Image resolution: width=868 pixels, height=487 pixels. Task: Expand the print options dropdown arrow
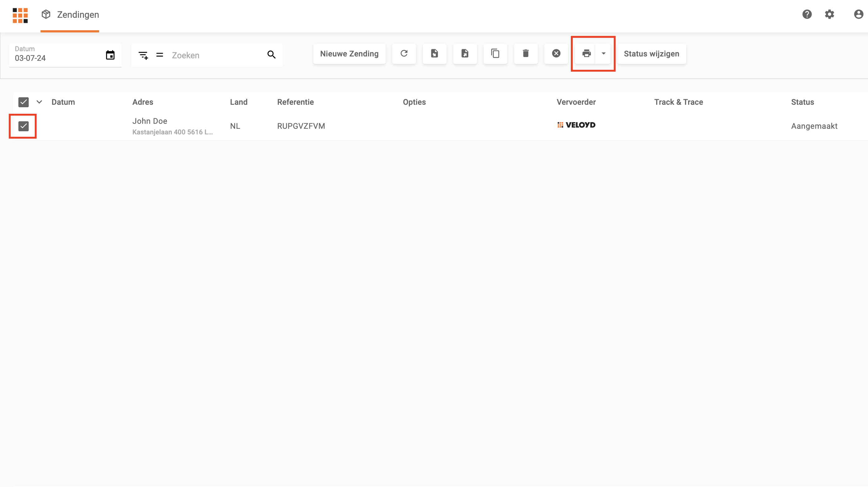604,54
